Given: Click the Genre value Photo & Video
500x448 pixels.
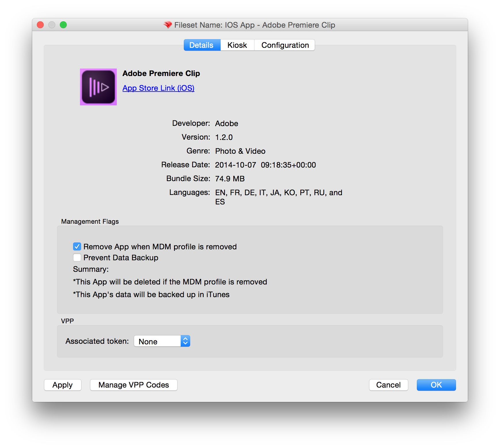Looking at the screenshot, I should [x=240, y=151].
